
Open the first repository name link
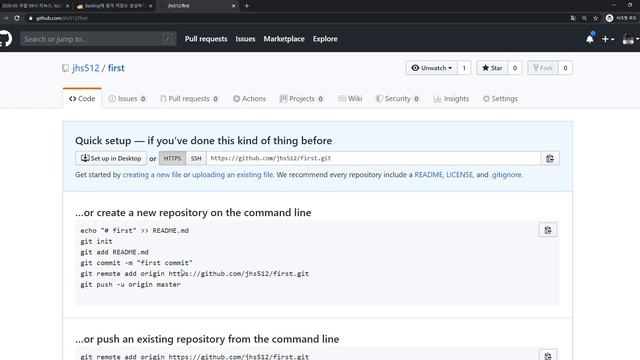pyautogui.click(x=116, y=68)
